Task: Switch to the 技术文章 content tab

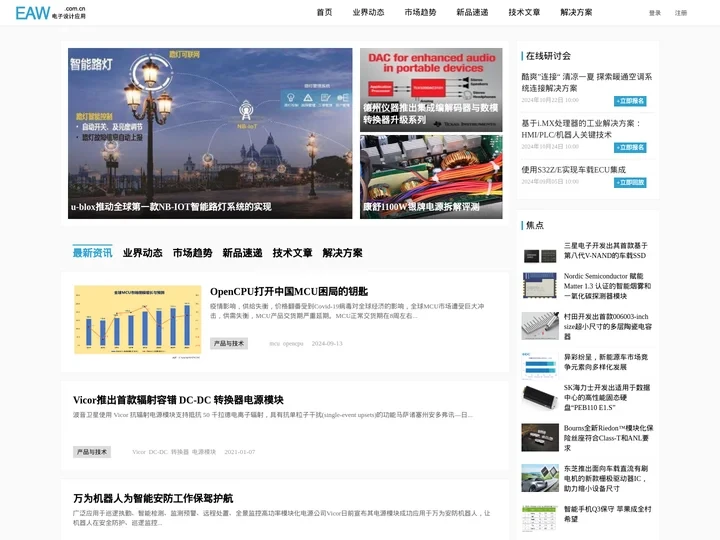Action: [x=292, y=253]
